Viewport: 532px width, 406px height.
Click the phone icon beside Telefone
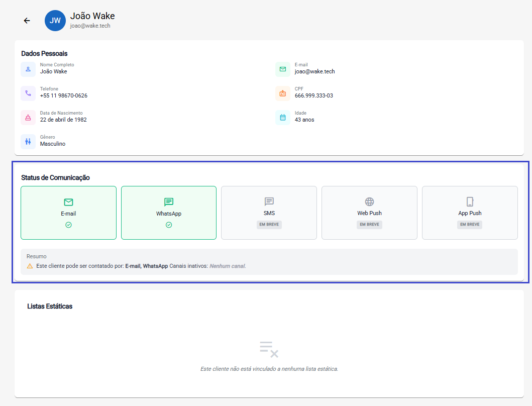coord(28,93)
